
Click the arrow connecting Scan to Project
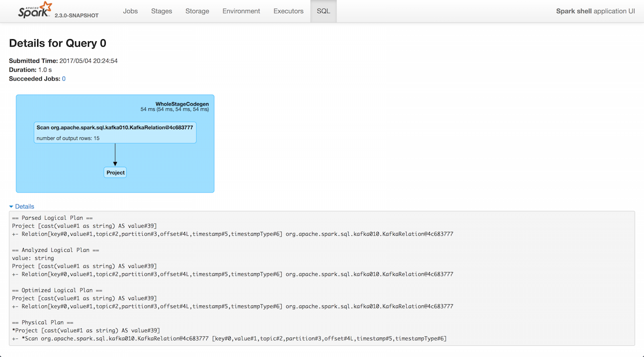pos(115,154)
